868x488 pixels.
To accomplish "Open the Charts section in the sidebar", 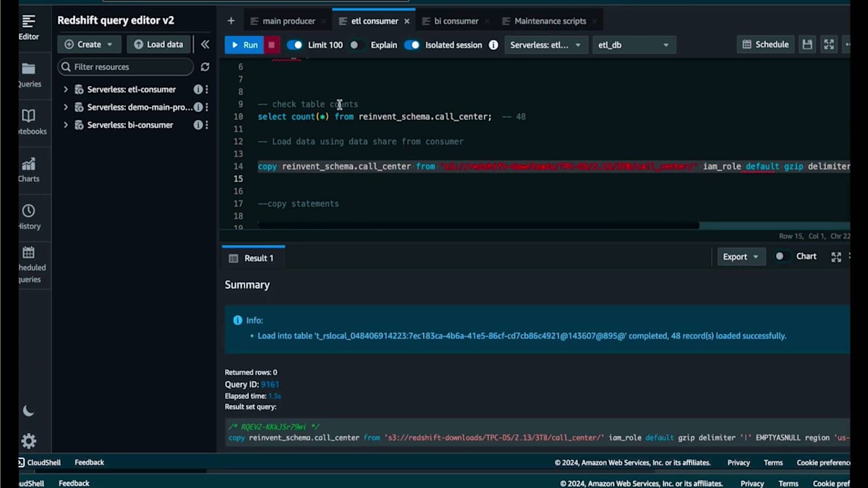I will click(29, 169).
